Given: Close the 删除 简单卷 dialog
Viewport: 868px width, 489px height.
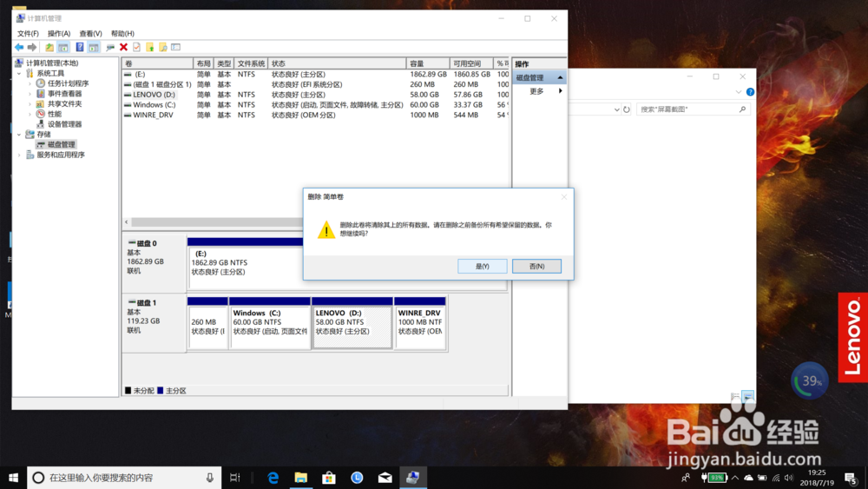Looking at the screenshot, I should pos(563,196).
